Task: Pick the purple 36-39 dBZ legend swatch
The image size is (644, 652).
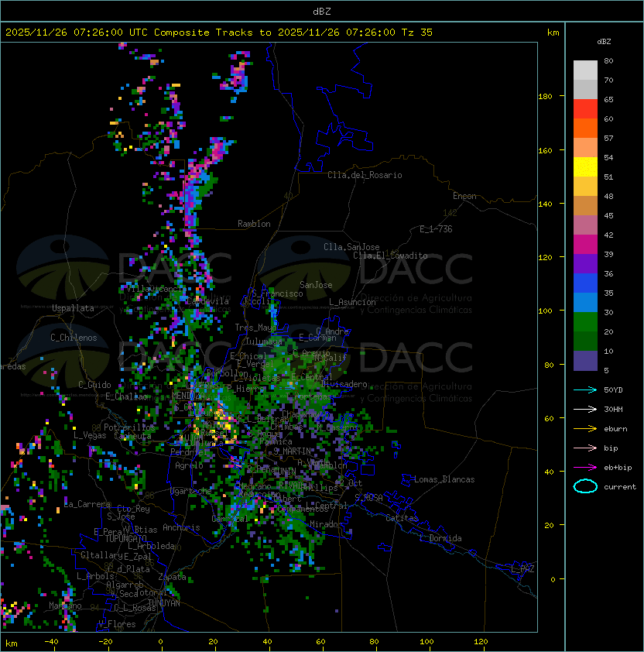Action: coord(585,264)
